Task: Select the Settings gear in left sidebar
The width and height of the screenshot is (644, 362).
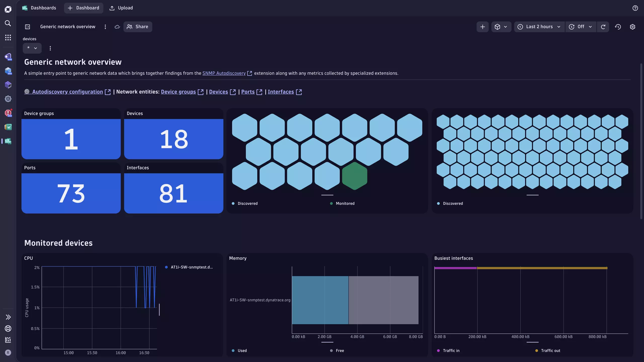Action: (x=8, y=99)
